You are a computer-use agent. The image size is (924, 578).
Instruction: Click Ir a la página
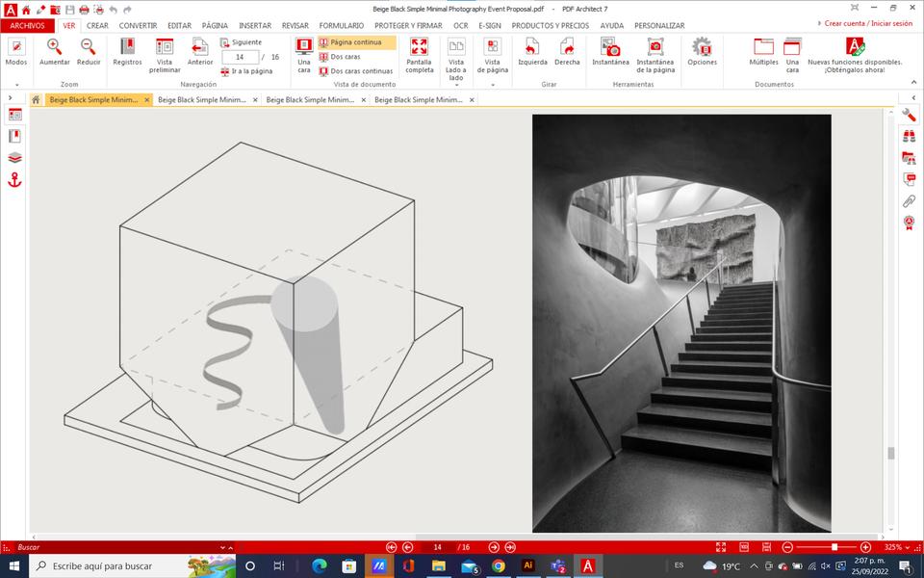pyautogui.click(x=246, y=71)
